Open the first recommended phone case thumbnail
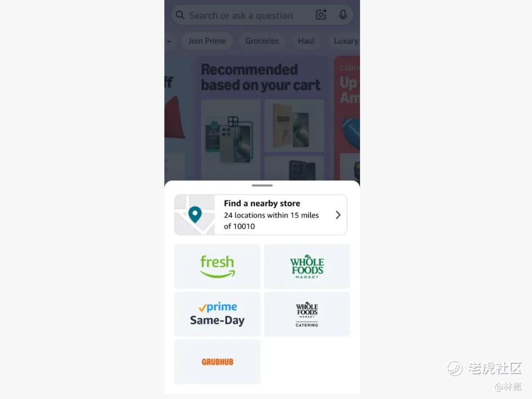 pyautogui.click(x=231, y=140)
